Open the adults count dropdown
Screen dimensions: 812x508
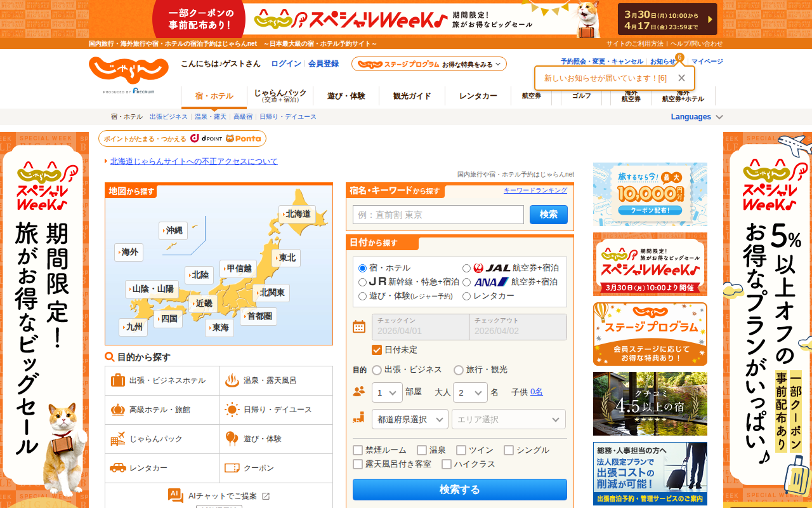tap(470, 392)
